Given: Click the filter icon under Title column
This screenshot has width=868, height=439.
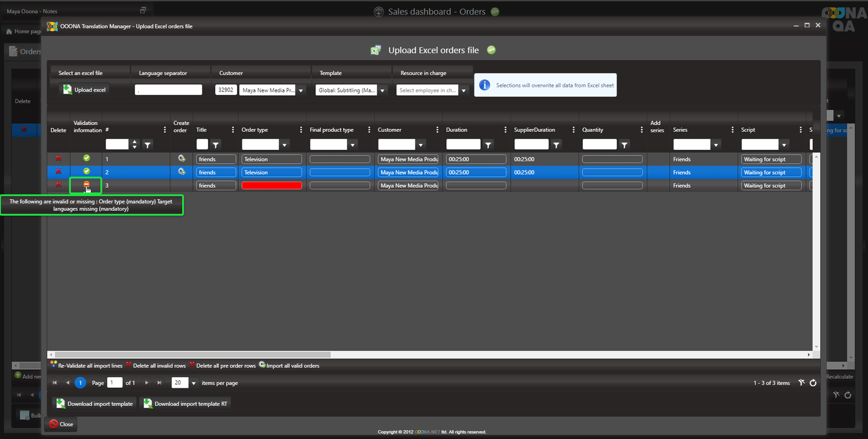Looking at the screenshot, I should tap(216, 145).
